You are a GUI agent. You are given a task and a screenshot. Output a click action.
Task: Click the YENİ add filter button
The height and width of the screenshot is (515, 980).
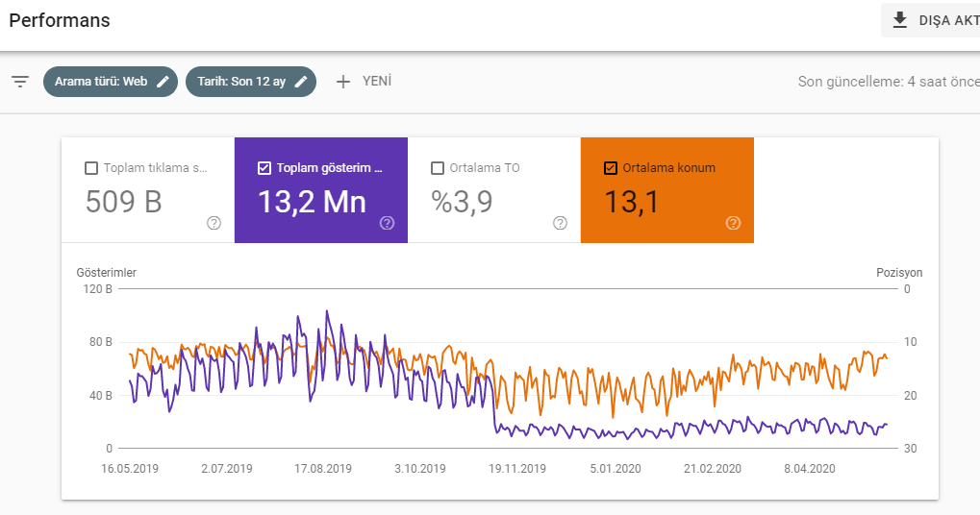(x=364, y=82)
